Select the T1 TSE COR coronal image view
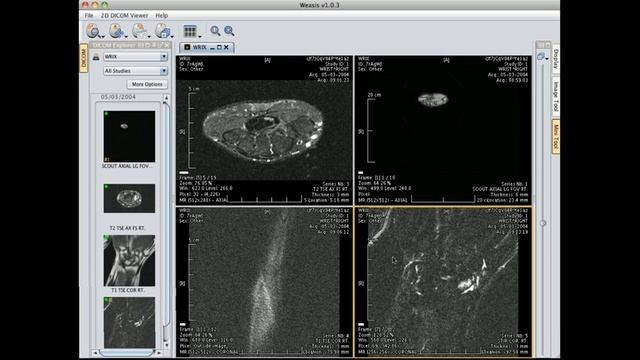 pos(264,282)
